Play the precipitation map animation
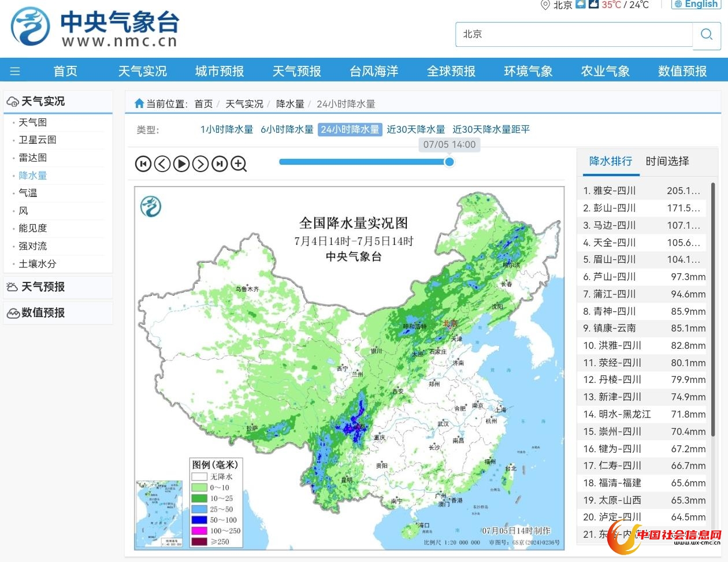This screenshot has width=728, height=562. click(181, 164)
